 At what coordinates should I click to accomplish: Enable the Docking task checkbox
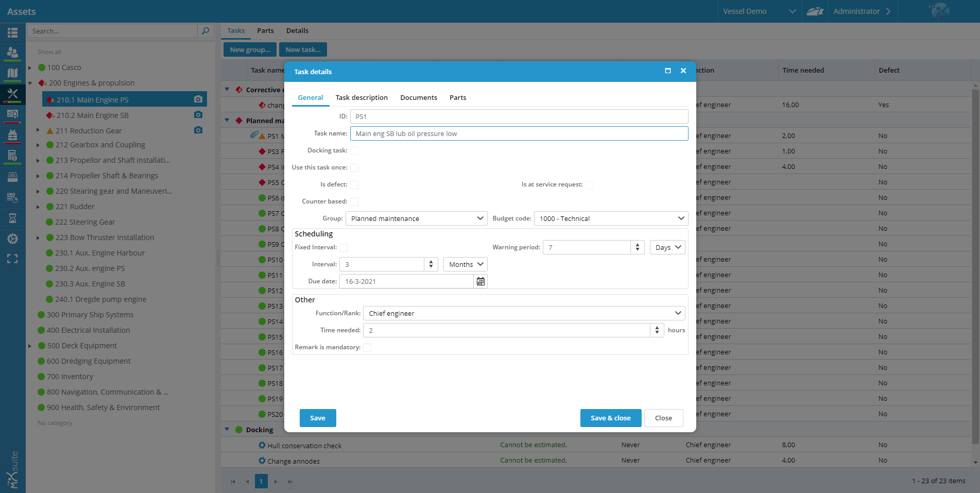(354, 151)
